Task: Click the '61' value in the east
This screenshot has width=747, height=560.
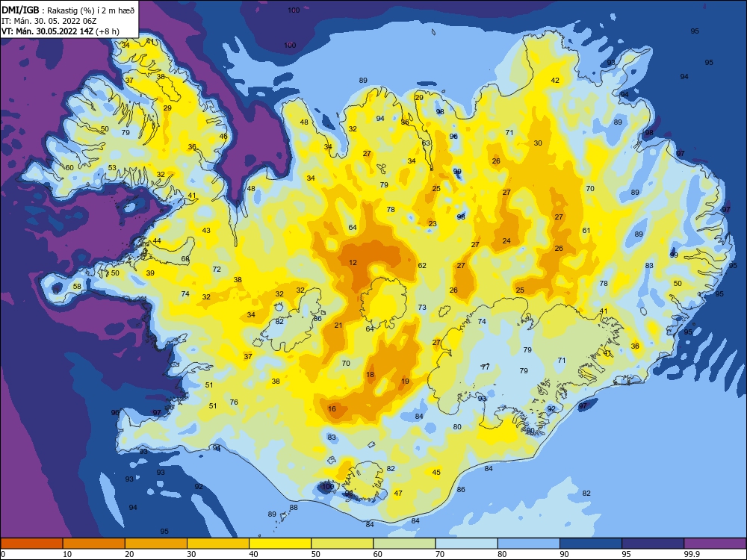Action: click(586, 231)
